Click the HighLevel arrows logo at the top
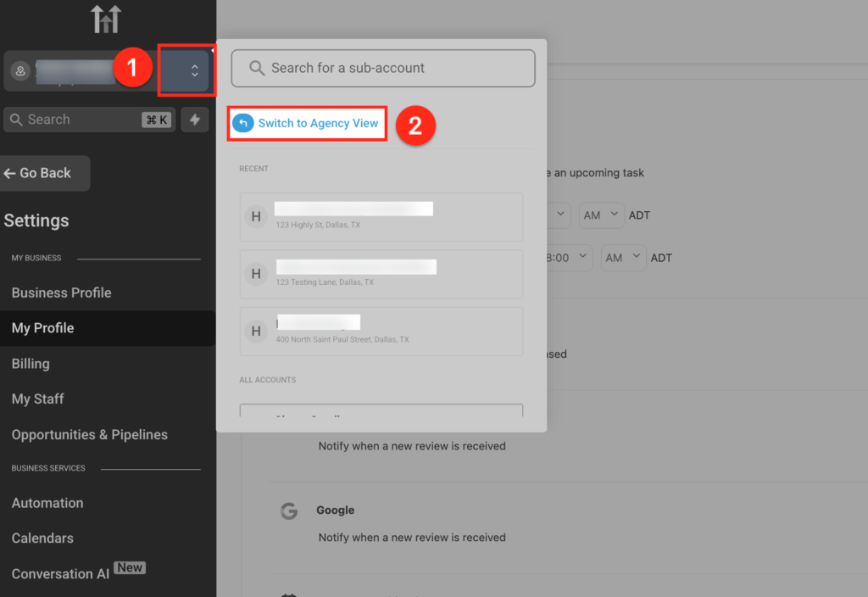The height and width of the screenshot is (597, 868). coord(105,18)
